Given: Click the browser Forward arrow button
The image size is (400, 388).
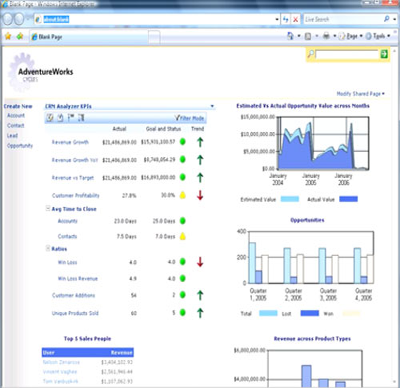Looking at the screenshot, I should [19, 19].
